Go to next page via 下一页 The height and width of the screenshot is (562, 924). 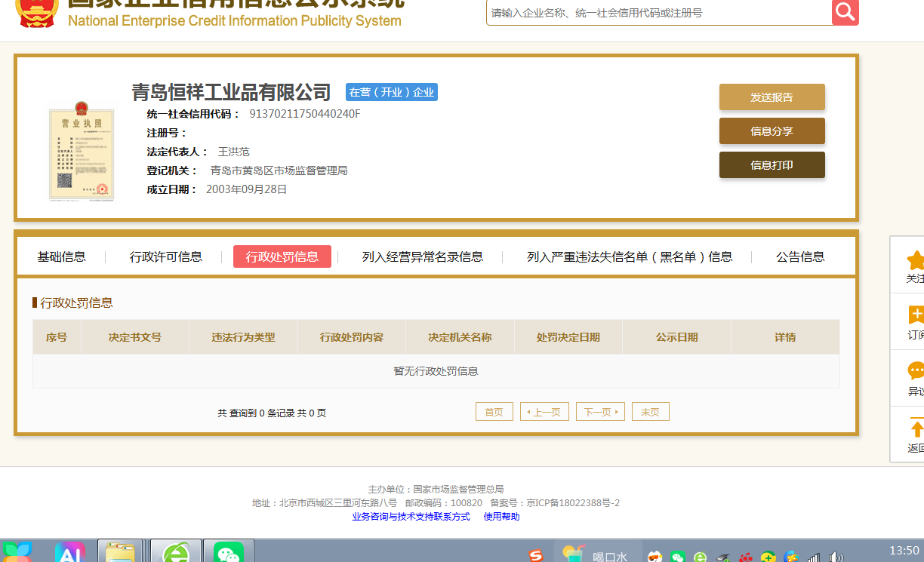click(x=600, y=412)
